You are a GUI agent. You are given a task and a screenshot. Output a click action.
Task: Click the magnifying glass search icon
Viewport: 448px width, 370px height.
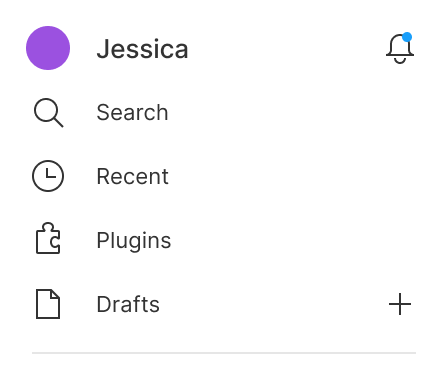[x=48, y=112]
